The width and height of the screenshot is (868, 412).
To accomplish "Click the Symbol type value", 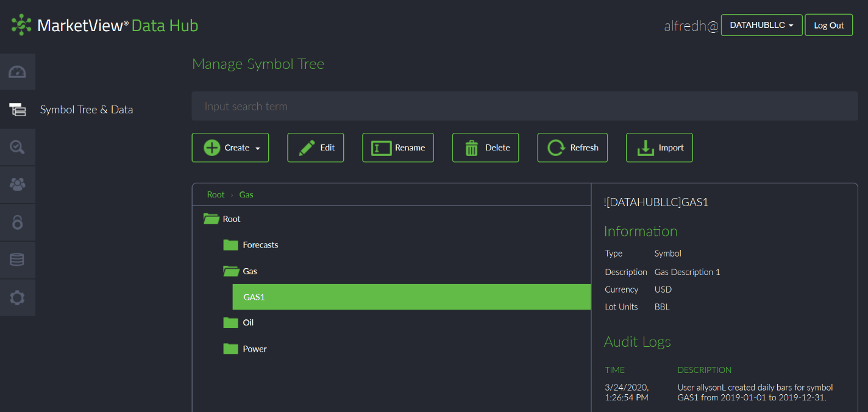I will click(667, 254).
